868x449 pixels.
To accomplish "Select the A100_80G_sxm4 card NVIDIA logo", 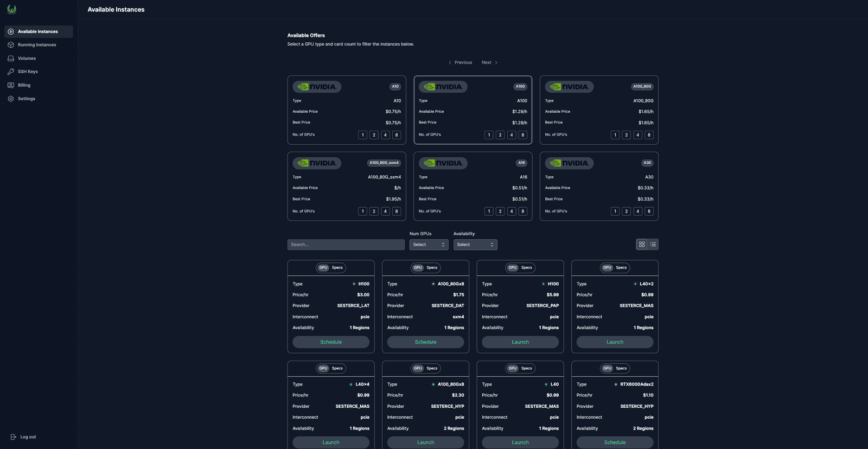I will 317,163.
